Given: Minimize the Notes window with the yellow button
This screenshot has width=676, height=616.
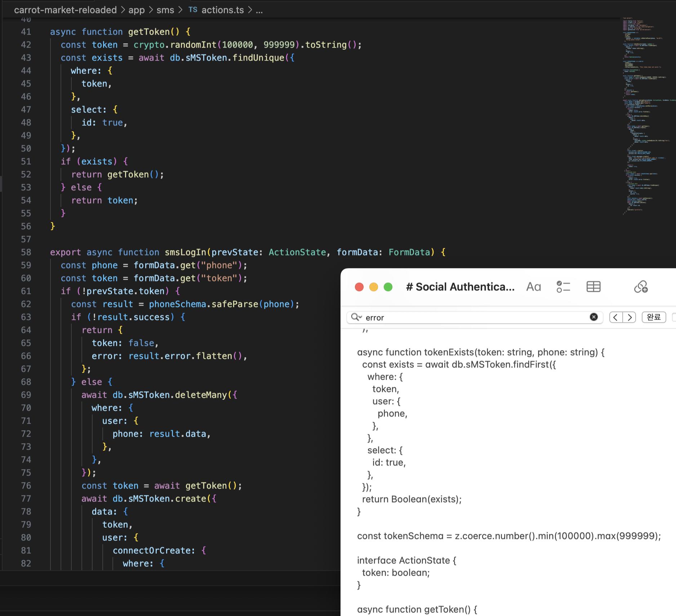Looking at the screenshot, I should click(374, 287).
